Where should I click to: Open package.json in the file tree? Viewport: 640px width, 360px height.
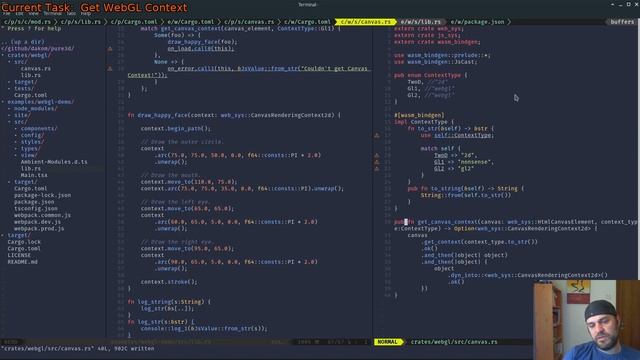[x=34, y=202]
